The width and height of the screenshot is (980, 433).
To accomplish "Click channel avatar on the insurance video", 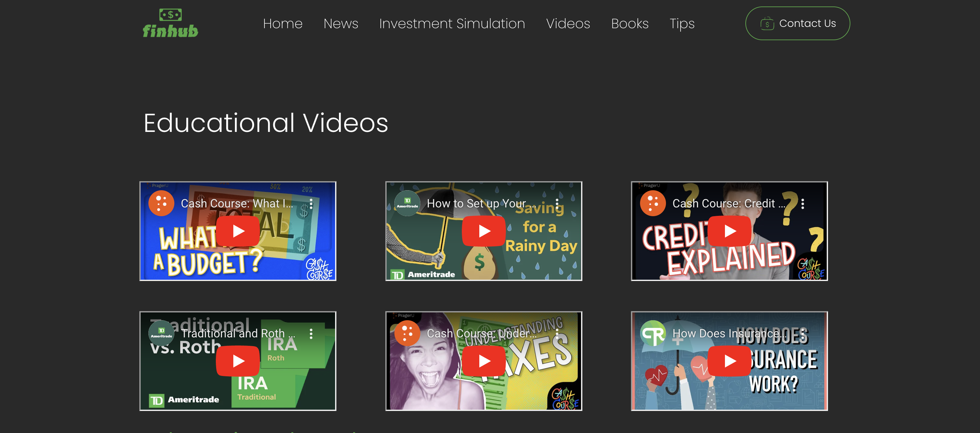I will [x=653, y=334].
